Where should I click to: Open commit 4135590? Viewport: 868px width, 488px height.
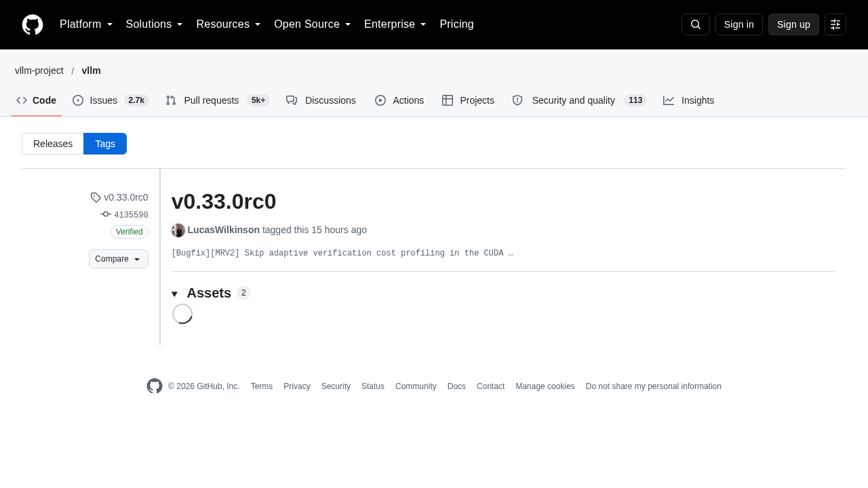click(x=131, y=215)
